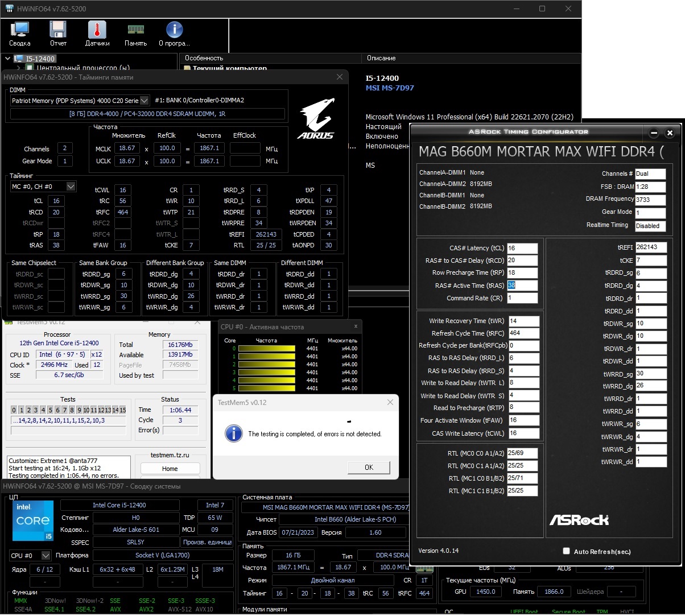Screen dimensions: 685x616
Task: Expand the Центральный процессор tree node
Action: coord(18,68)
